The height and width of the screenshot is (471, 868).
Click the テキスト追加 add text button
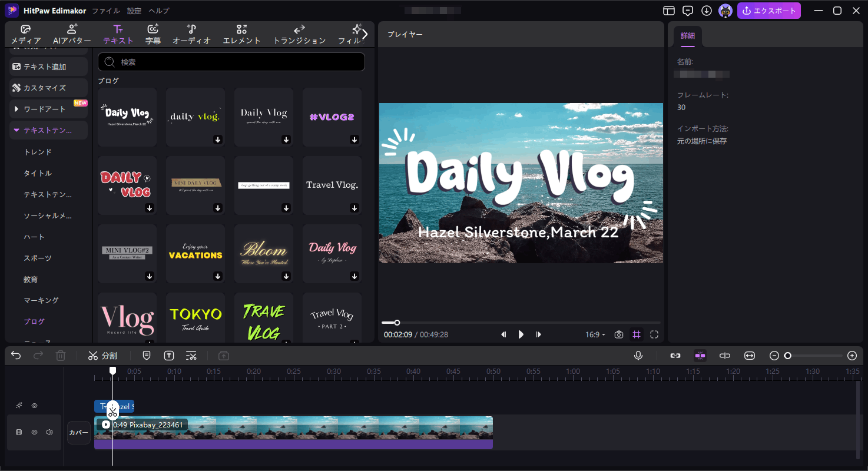point(48,67)
